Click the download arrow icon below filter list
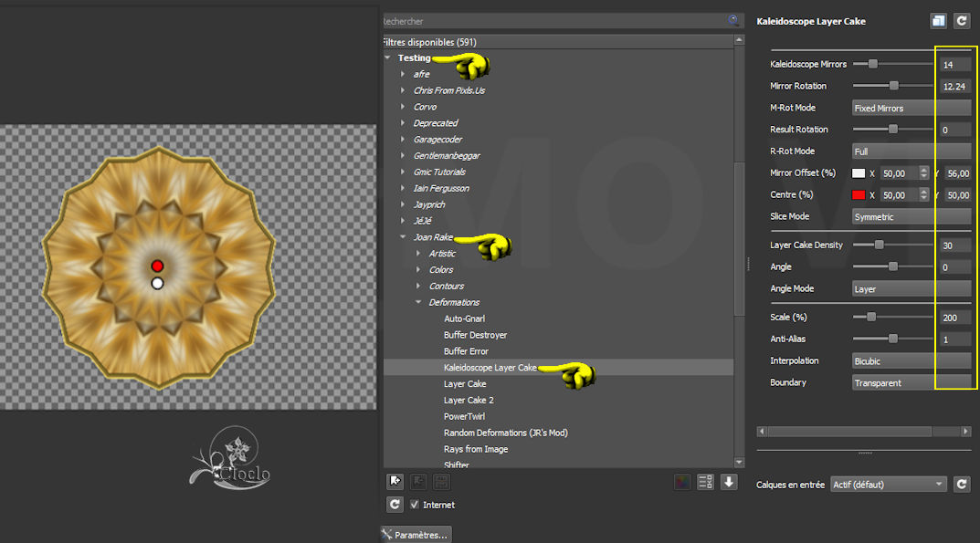Image resolution: width=980 pixels, height=543 pixels. (728, 482)
